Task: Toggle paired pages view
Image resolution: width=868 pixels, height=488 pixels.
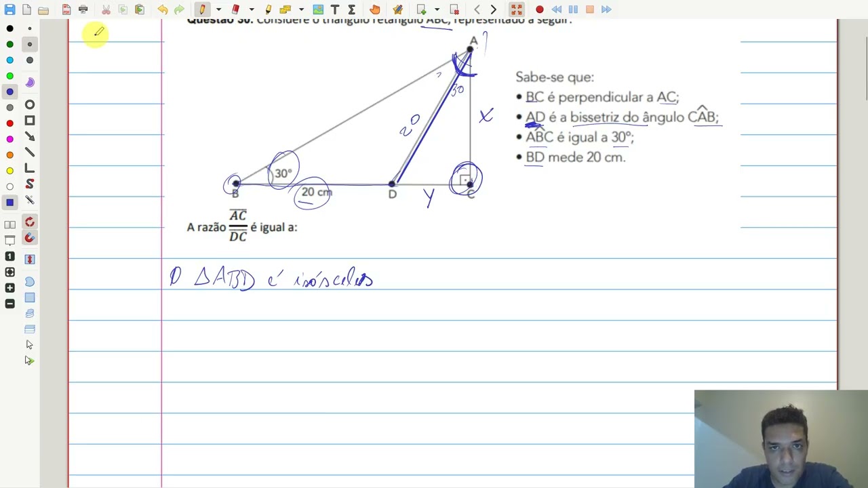Action: click(9, 224)
